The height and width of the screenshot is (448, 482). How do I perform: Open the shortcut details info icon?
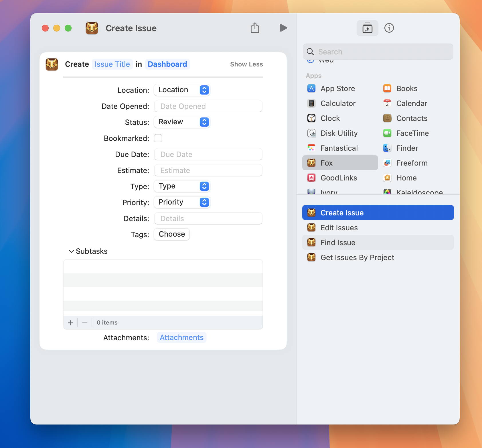(x=389, y=28)
